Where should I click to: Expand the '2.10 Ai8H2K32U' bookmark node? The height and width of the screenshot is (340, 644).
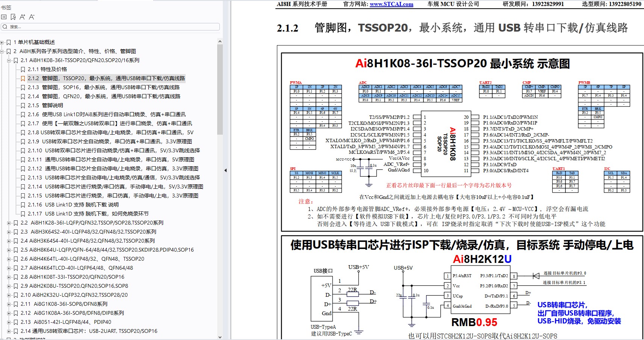point(9,295)
